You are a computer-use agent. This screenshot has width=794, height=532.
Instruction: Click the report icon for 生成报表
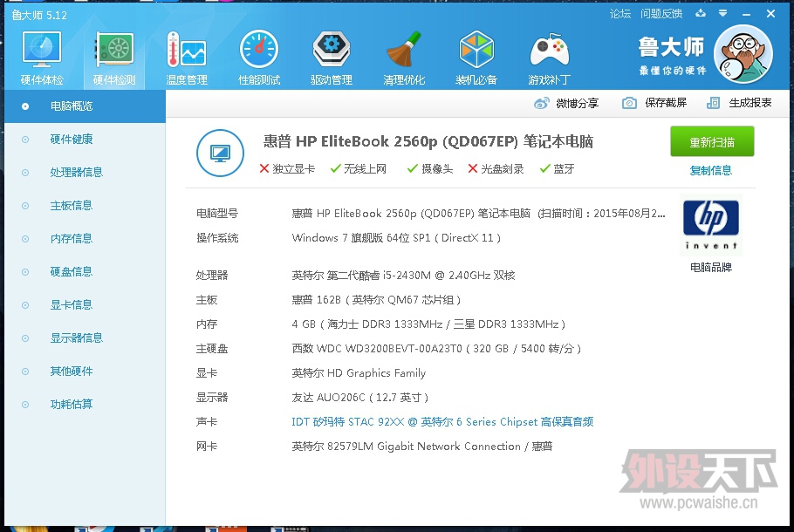pyautogui.click(x=713, y=103)
